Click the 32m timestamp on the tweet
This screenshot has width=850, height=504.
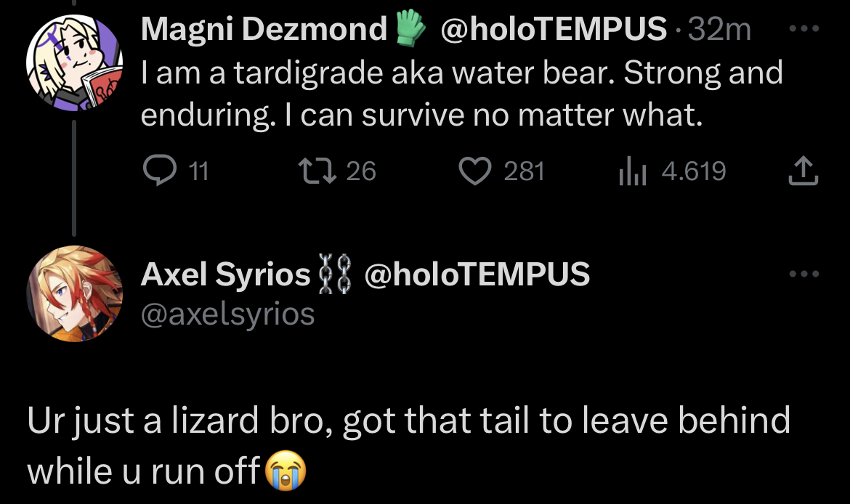[x=719, y=30]
